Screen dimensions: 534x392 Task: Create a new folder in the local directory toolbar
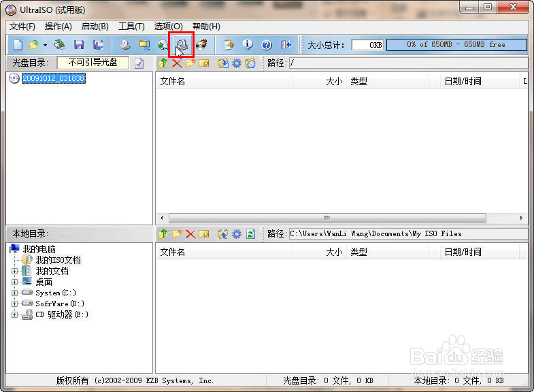coord(177,234)
